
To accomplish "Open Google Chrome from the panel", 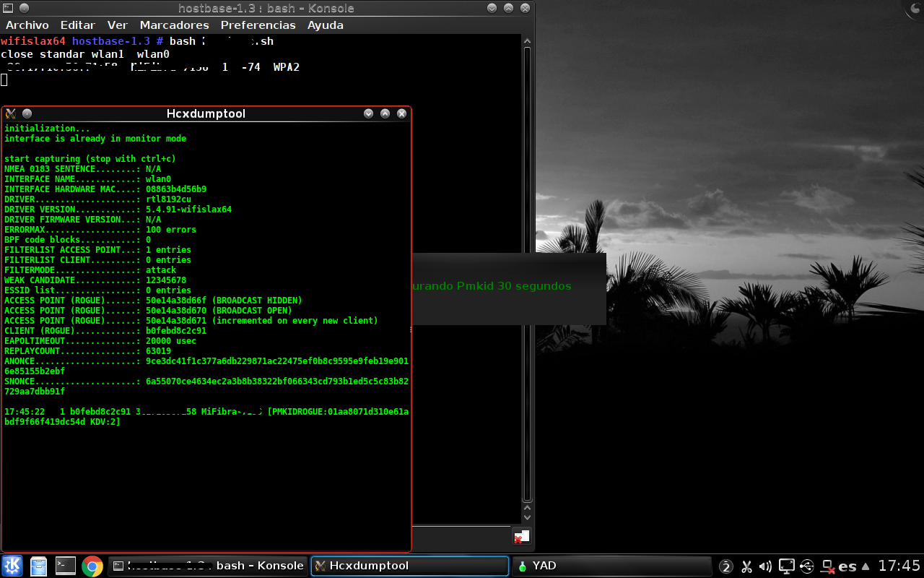I will coord(92,566).
